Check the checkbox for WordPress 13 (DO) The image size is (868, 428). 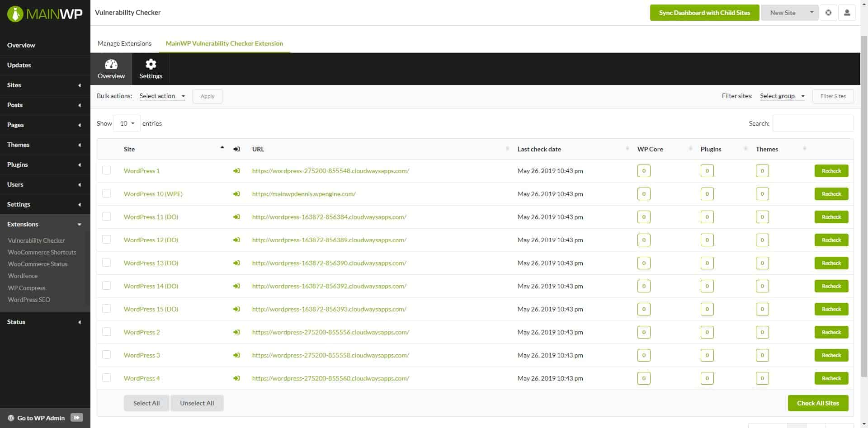[106, 262]
